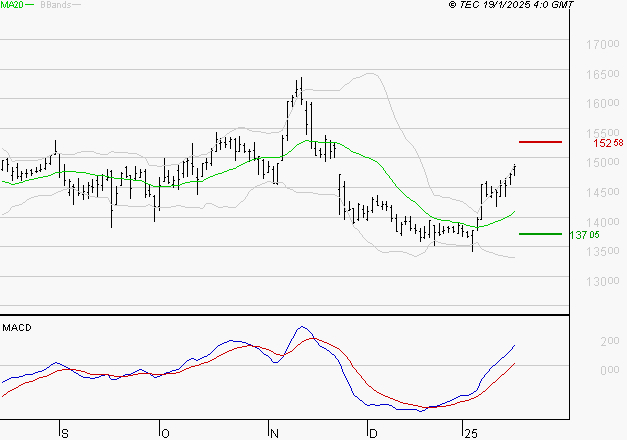The image size is (627, 440).
Task: Click the 145.00 price axis label
Action: (603, 192)
